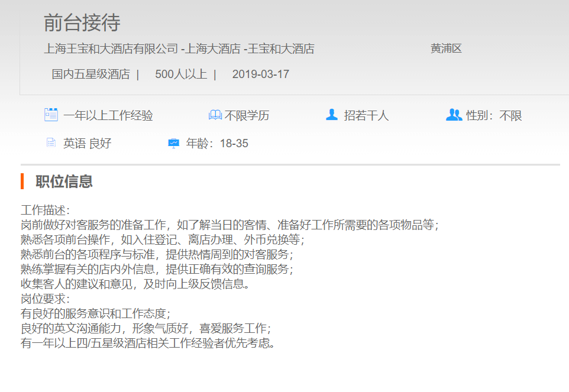Click the calendar icon beside 一年以上工作经验
Viewport: 569px width, 392px height.
tap(51, 115)
